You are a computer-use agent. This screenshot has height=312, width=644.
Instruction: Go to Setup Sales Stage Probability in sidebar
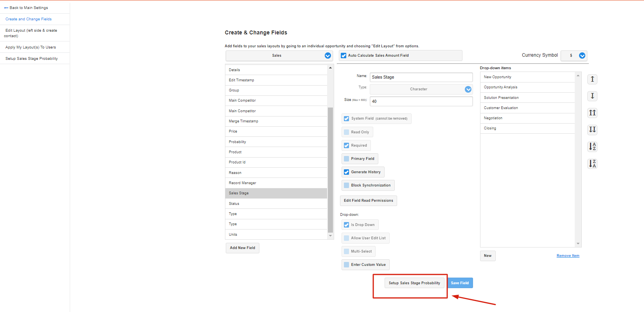point(32,59)
